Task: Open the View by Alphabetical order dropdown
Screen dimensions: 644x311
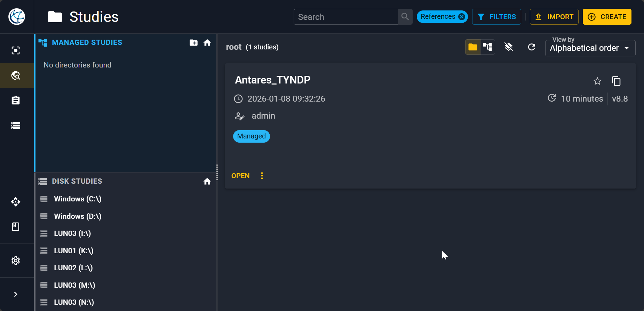Action: (590, 48)
